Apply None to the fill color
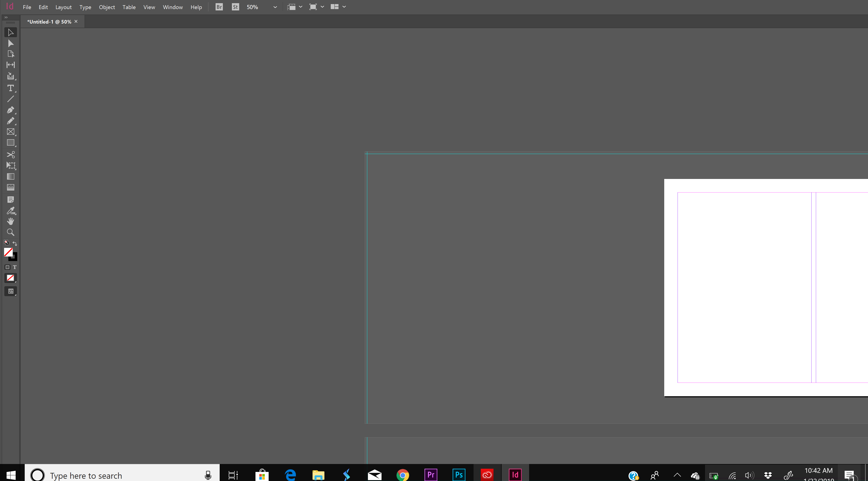 (10, 278)
